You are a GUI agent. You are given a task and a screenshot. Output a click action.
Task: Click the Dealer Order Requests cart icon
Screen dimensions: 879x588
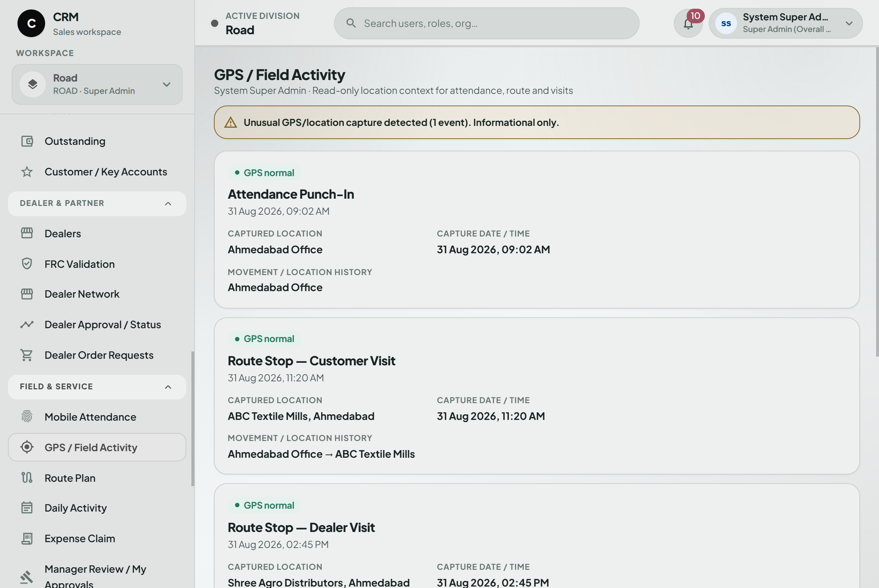[x=27, y=355]
